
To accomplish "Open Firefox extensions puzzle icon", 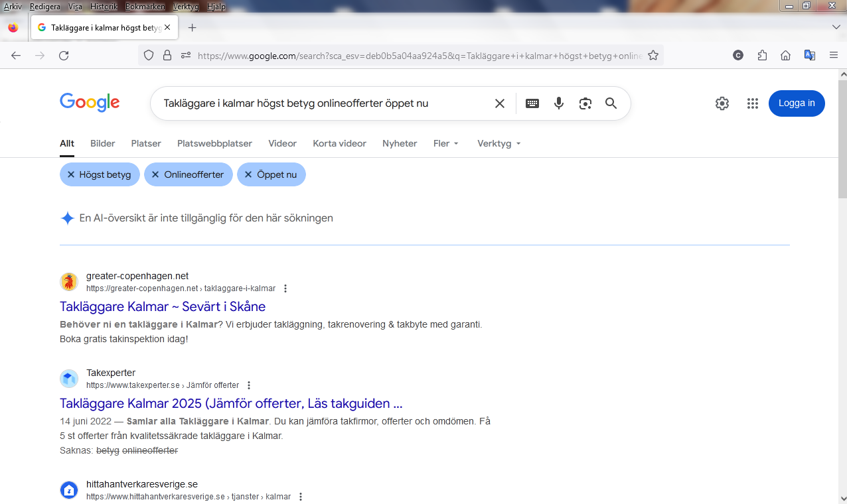I will click(x=762, y=56).
